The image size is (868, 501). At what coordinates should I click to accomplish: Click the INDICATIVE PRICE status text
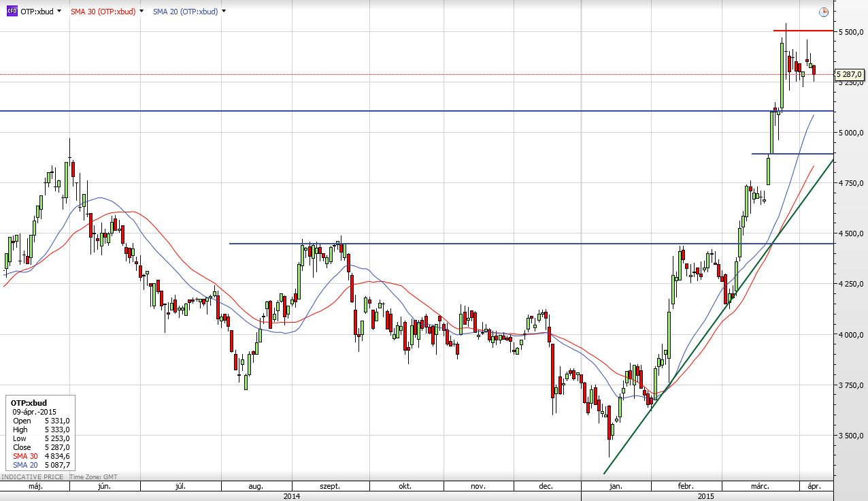coord(33,477)
